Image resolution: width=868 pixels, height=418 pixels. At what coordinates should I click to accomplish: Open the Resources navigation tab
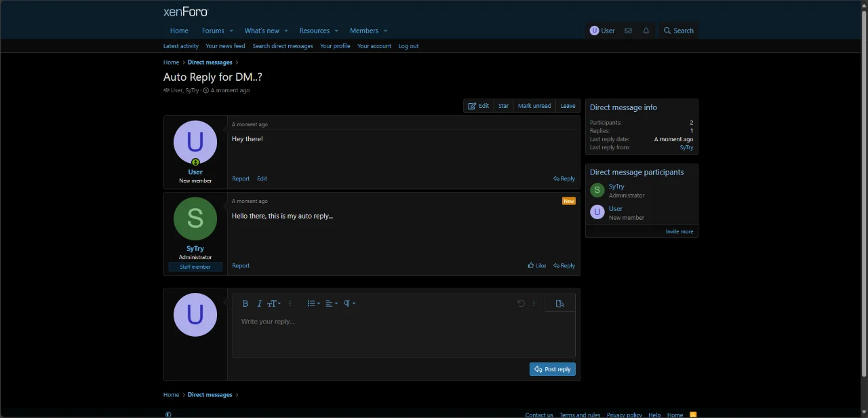[315, 31]
